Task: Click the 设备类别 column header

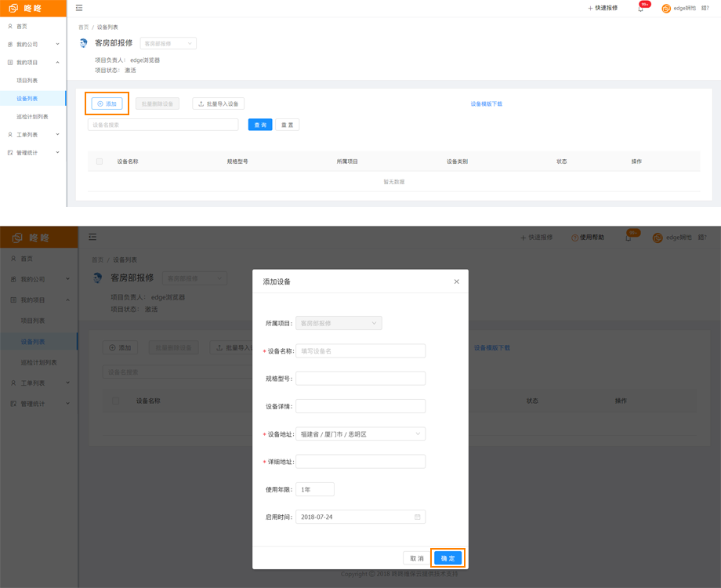Action: (x=457, y=162)
